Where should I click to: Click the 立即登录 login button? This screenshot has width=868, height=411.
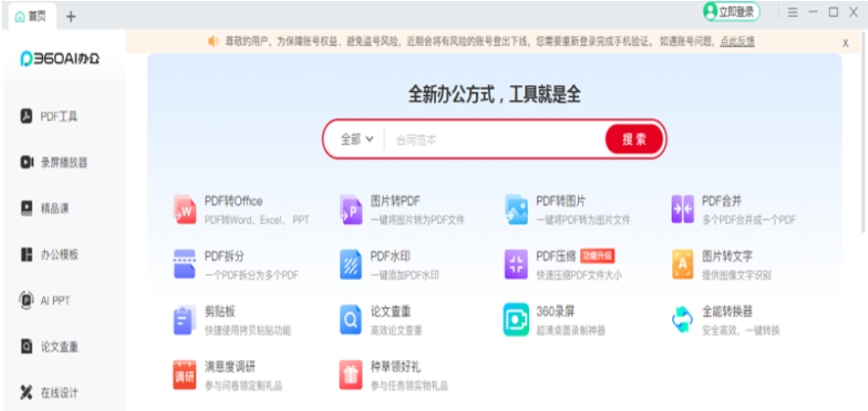coord(732,12)
